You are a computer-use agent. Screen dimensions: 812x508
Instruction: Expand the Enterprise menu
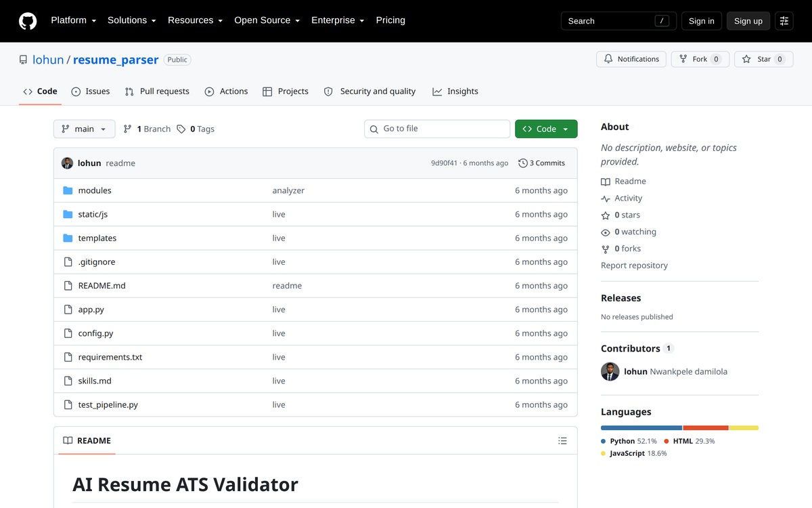(x=338, y=20)
